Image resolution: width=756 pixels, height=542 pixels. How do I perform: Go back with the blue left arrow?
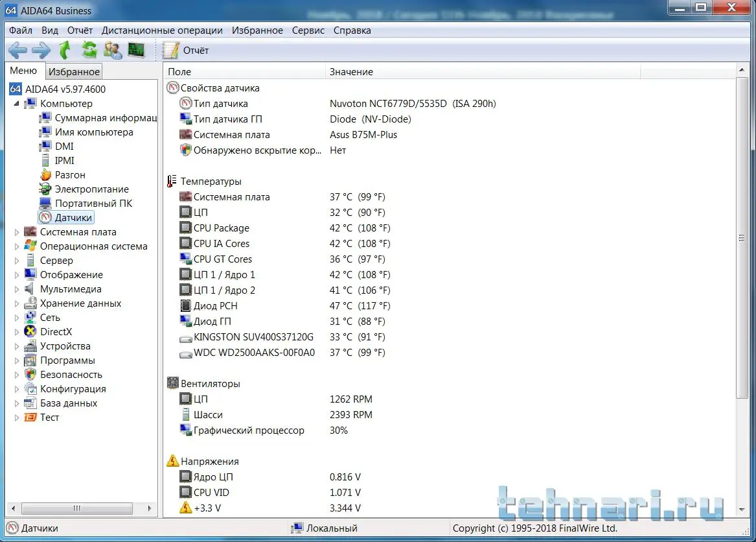coord(18,50)
